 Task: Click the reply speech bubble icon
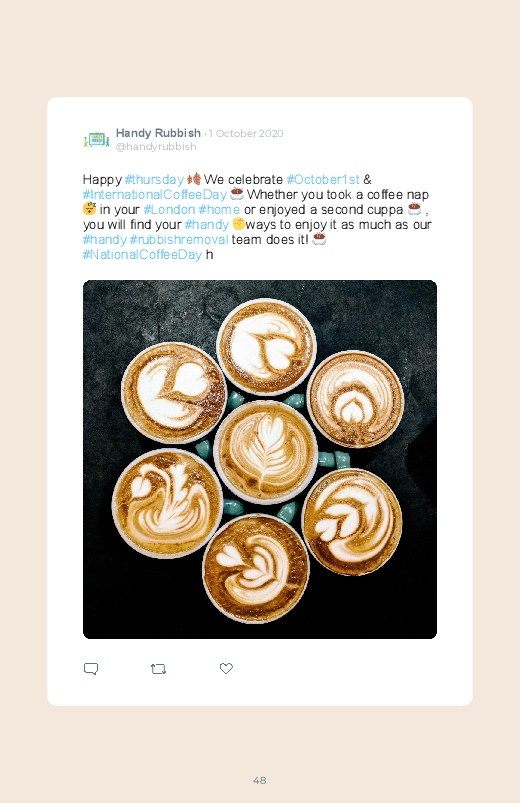click(91, 669)
